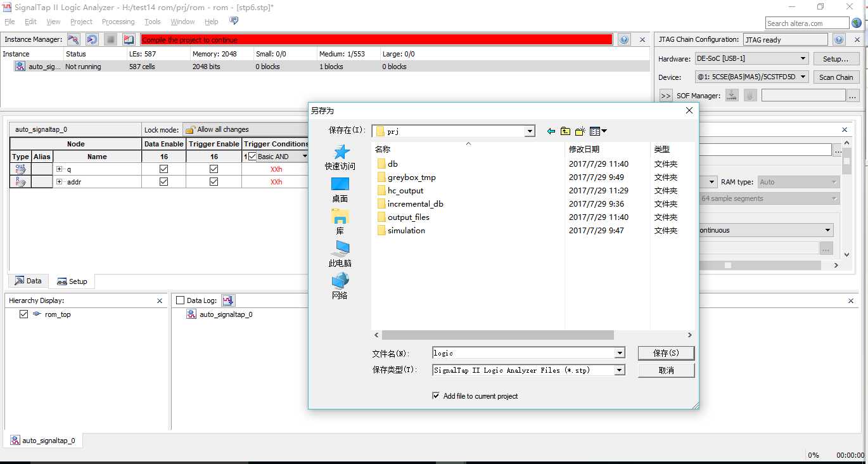Select 库 in the dialog sidebar
Viewport: 868px width, 464px height.
click(340, 222)
